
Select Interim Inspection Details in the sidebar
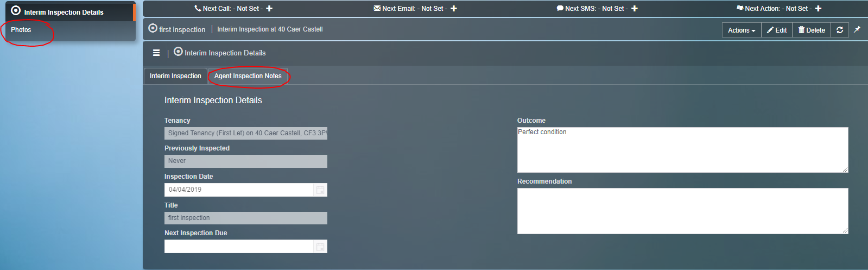point(64,12)
